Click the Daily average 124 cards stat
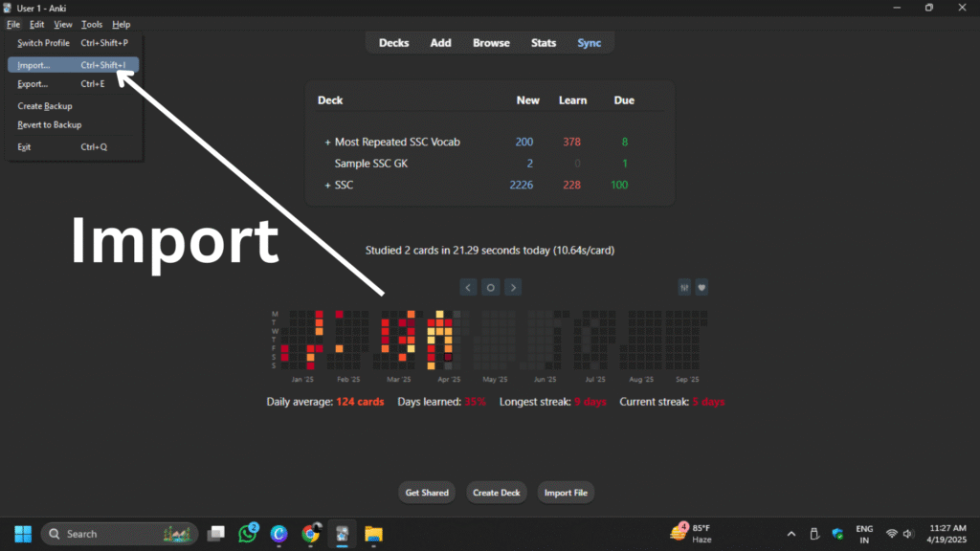 (325, 402)
